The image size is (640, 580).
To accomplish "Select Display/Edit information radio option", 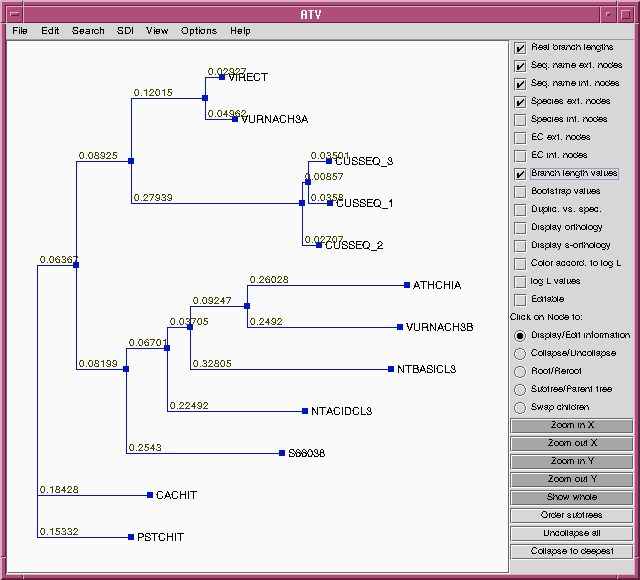I will tap(520, 336).
